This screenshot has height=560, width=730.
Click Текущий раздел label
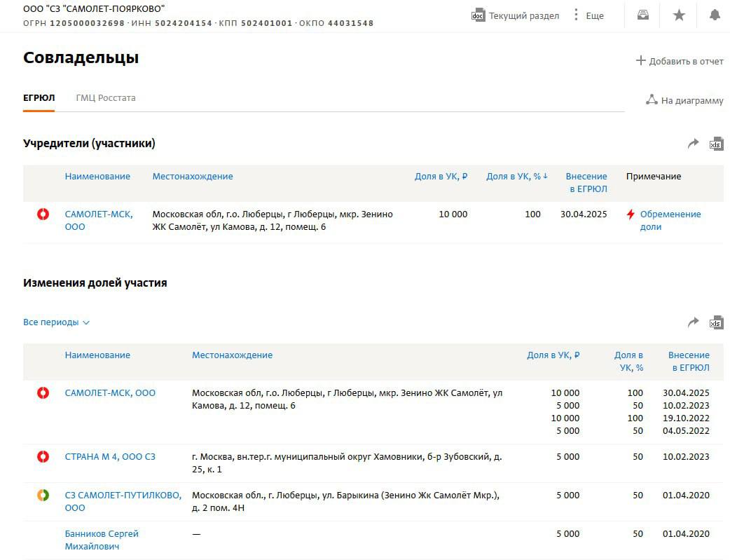(524, 15)
